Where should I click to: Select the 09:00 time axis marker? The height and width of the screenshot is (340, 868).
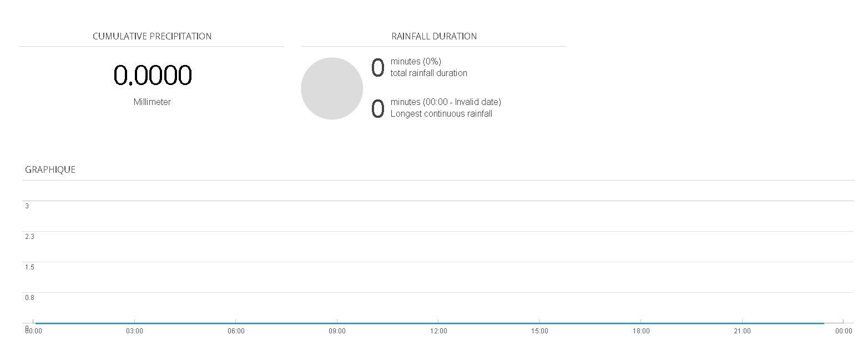click(337, 331)
